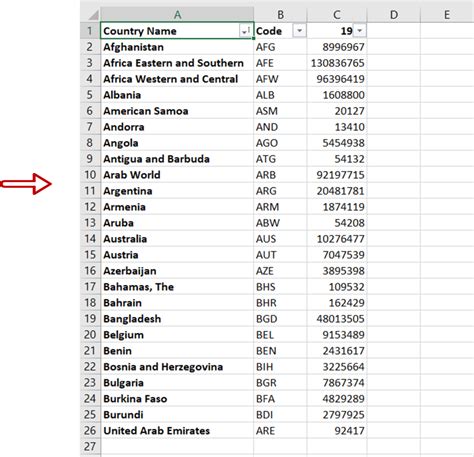Select row 27 header
474x457 pixels.
90,447
